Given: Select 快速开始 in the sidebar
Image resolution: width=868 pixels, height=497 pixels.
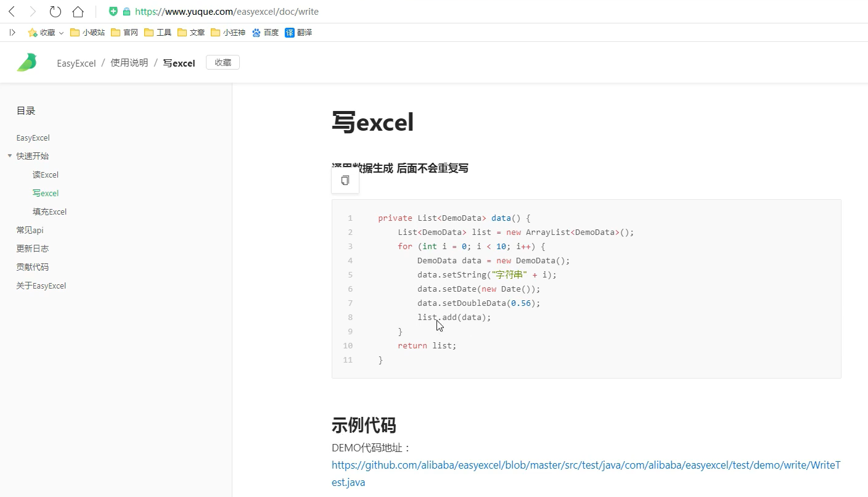Looking at the screenshot, I should coord(33,156).
